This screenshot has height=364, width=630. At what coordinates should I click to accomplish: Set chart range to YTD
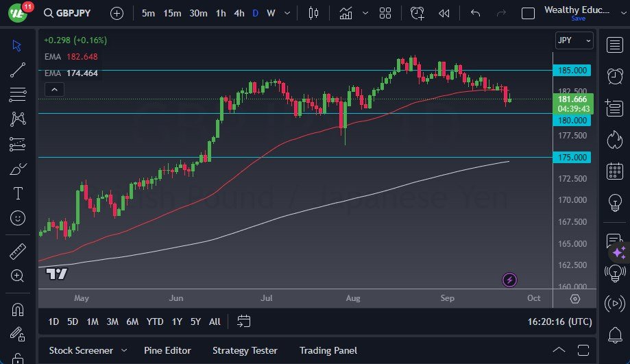(155, 321)
